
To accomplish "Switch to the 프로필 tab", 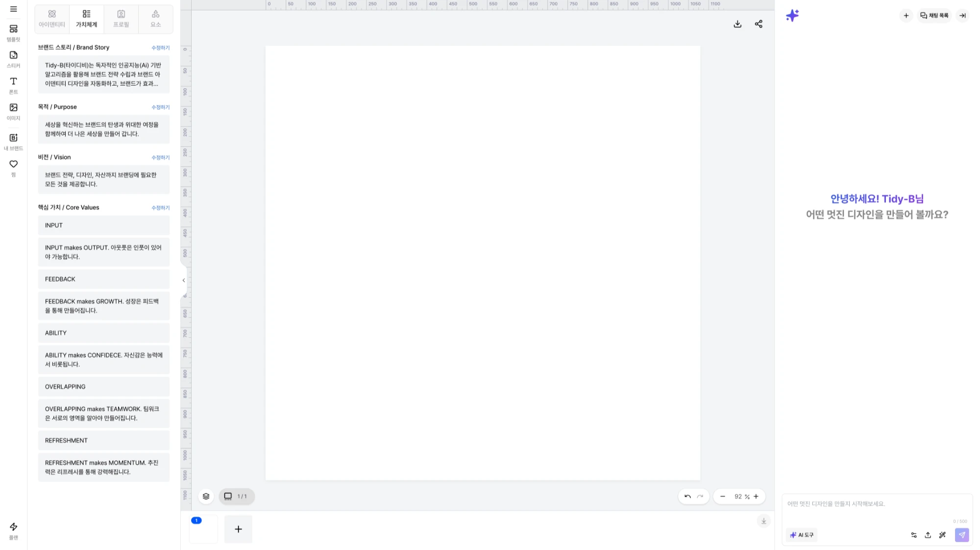I will [121, 19].
